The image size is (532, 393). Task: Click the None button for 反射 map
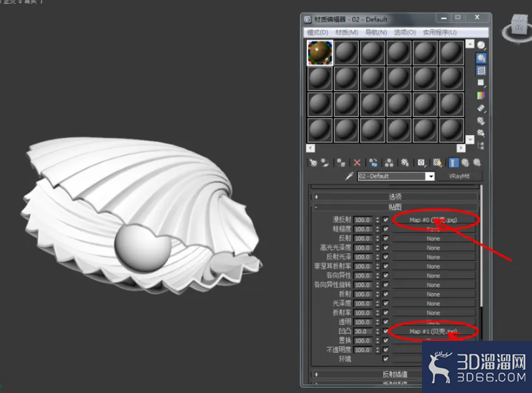point(433,239)
